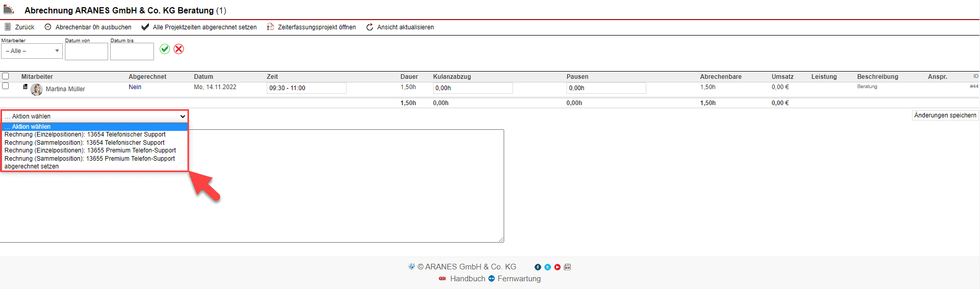Open the Handbuch link in footer

tap(467, 279)
